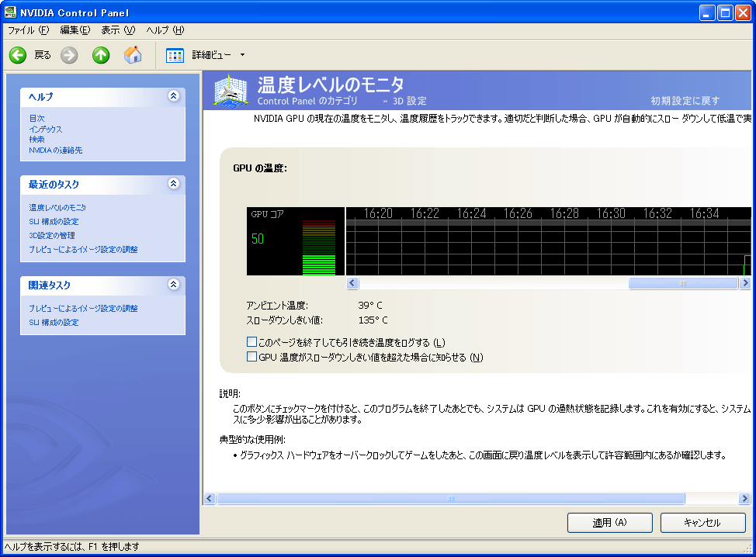
Task: Click the Home house icon
Action: pyautogui.click(x=133, y=55)
